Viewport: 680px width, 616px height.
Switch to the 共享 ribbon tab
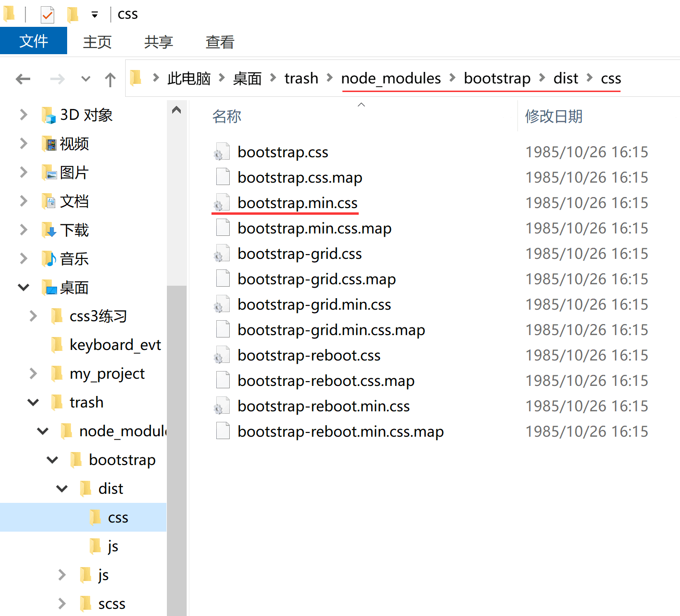pyautogui.click(x=159, y=42)
